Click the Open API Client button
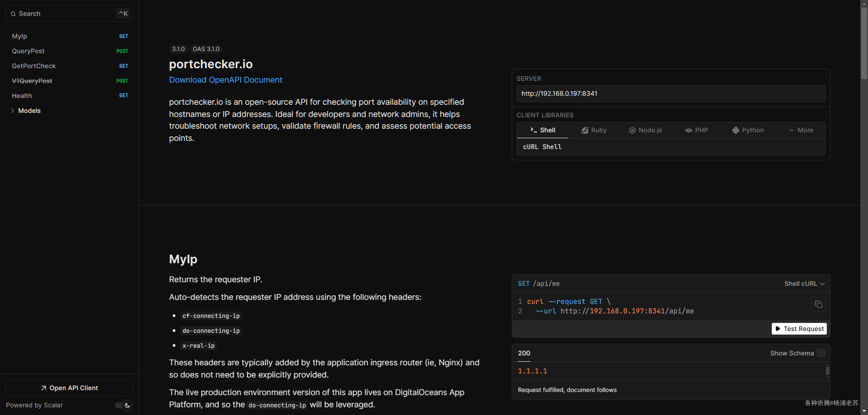 point(69,388)
